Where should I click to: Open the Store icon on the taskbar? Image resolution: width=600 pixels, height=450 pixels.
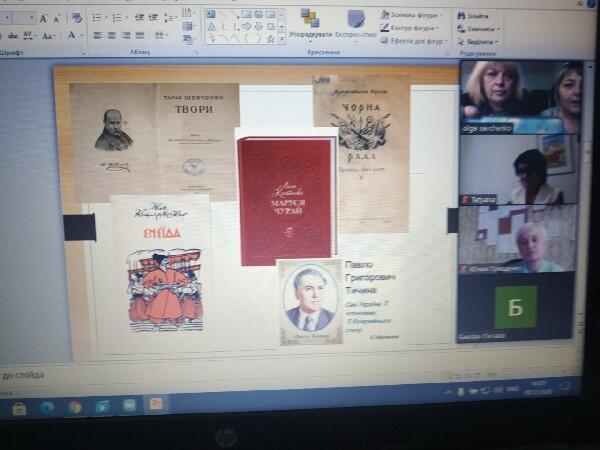(x=19, y=408)
